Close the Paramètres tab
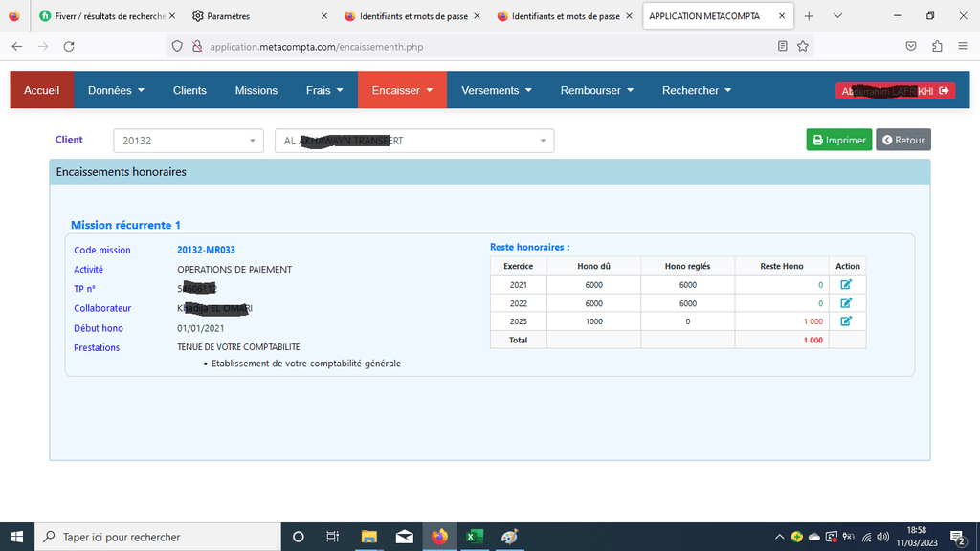Viewport: 980px width, 551px height. click(x=323, y=16)
